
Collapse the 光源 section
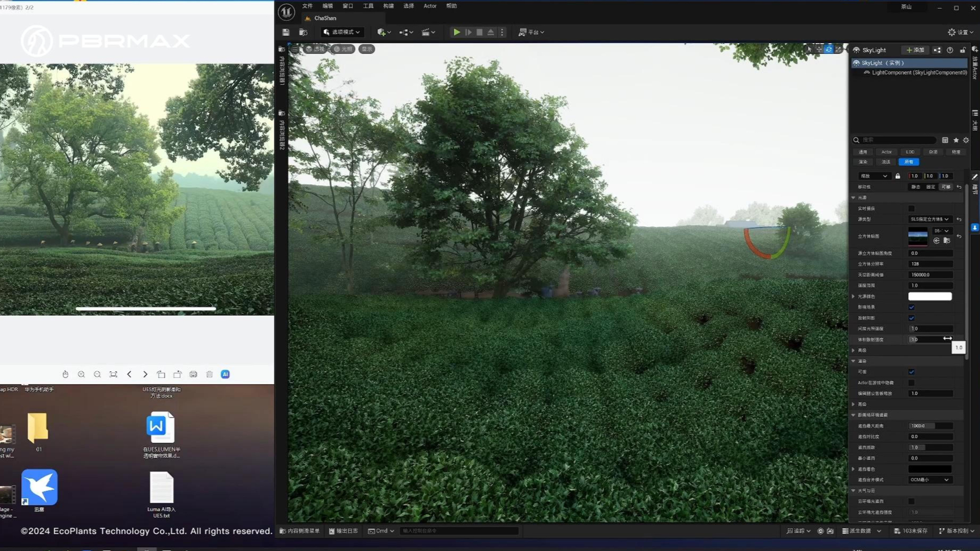pos(854,197)
